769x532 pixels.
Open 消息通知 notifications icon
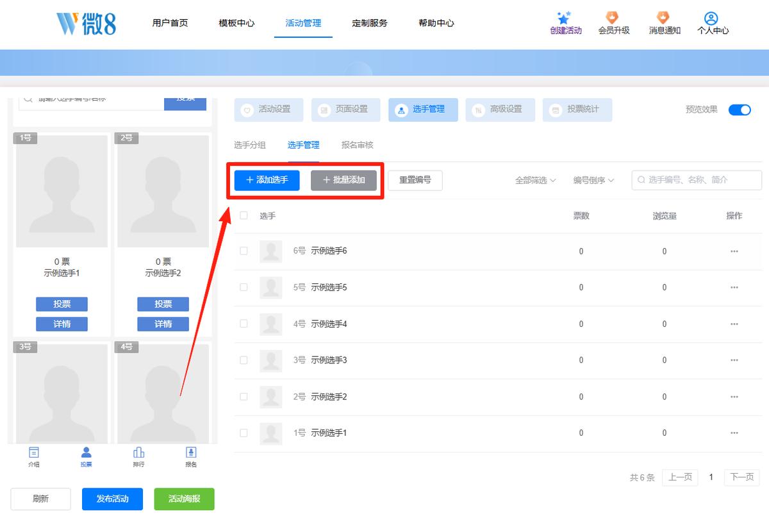(663, 18)
